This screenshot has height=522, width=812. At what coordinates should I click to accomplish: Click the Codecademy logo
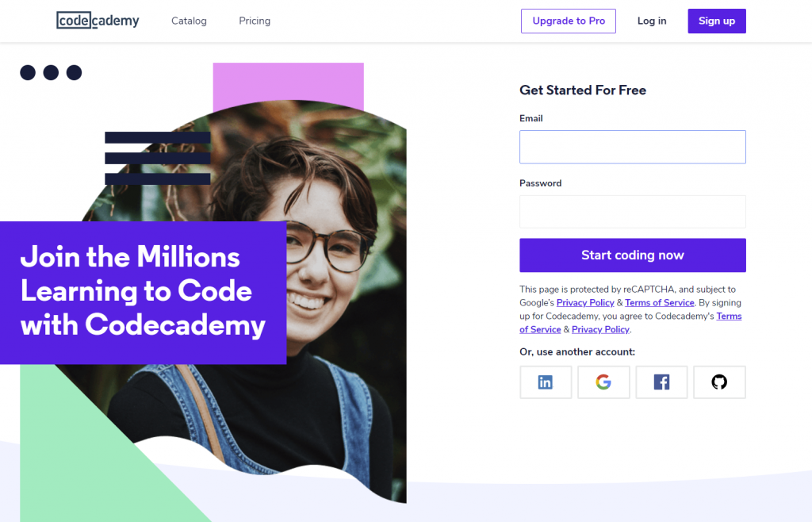click(98, 21)
